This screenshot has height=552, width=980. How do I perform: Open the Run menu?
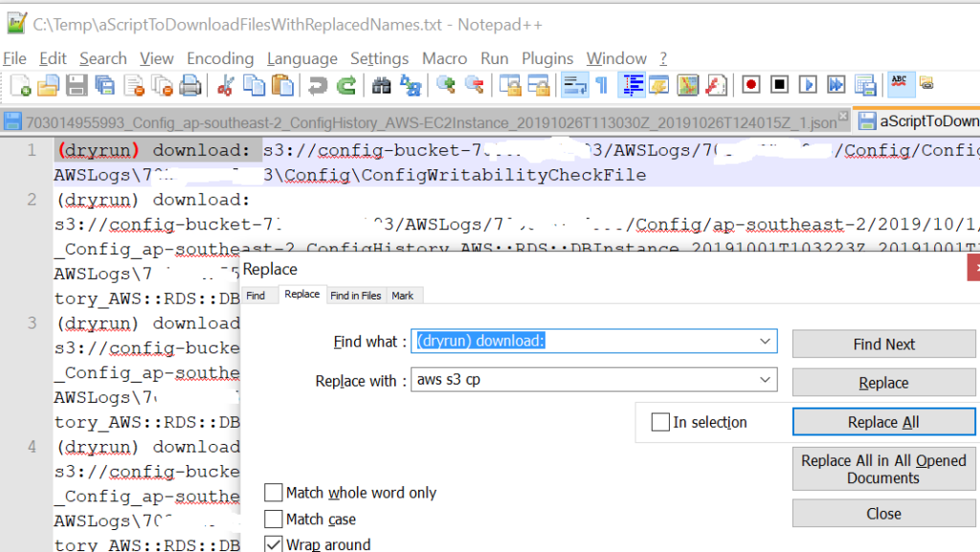(495, 58)
